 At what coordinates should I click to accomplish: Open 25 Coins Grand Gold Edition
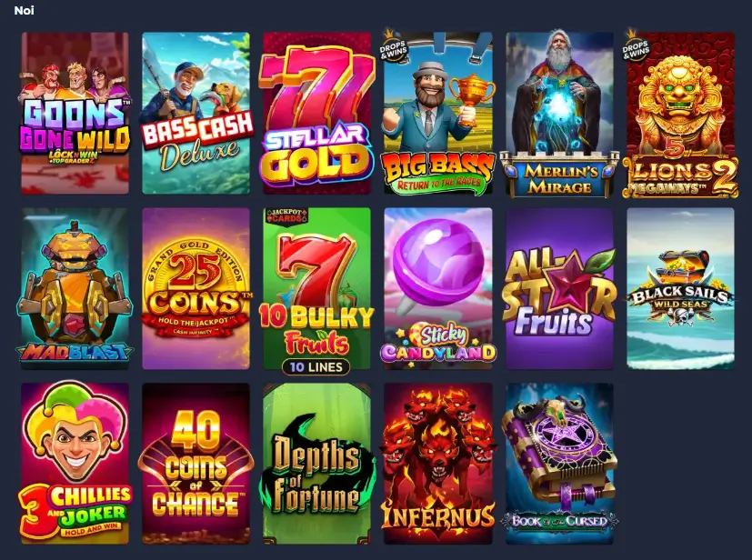coord(196,288)
